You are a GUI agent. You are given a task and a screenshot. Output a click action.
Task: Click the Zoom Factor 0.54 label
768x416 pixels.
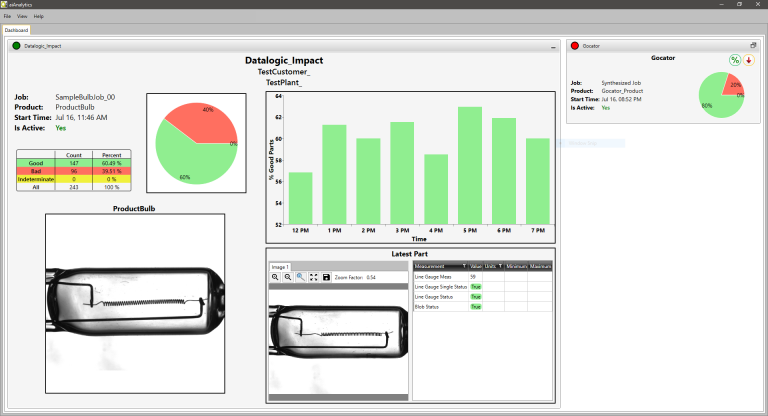coord(355,277)
